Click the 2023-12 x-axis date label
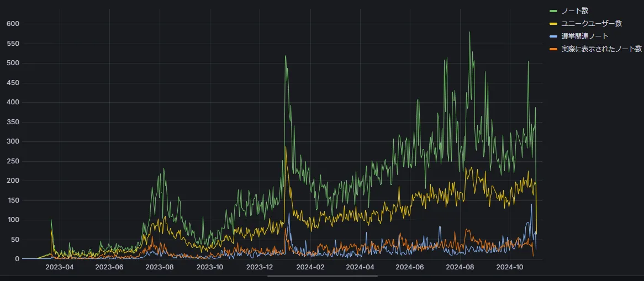 click(x=260, y=267)
